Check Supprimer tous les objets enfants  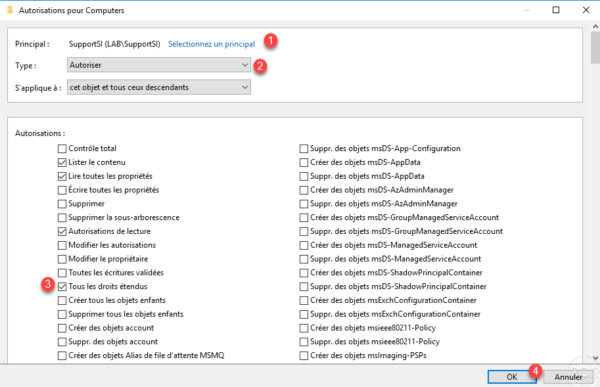point(62,314)
